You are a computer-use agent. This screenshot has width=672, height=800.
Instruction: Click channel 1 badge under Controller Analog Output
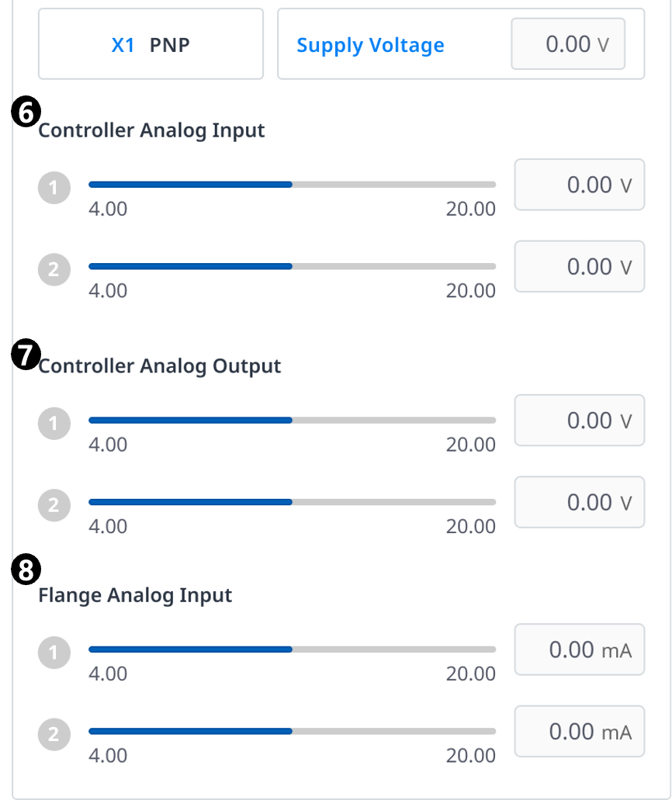(54, 423)
